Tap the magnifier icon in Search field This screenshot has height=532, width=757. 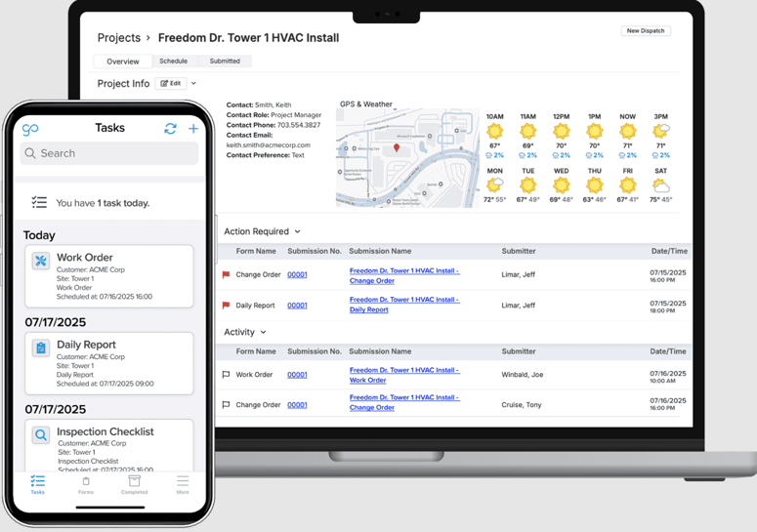click(30, 153)
